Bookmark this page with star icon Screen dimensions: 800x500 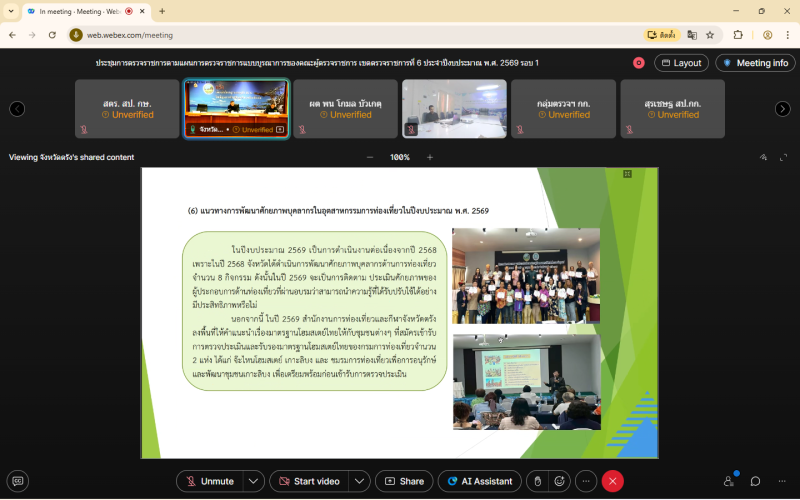pos(710,34)
